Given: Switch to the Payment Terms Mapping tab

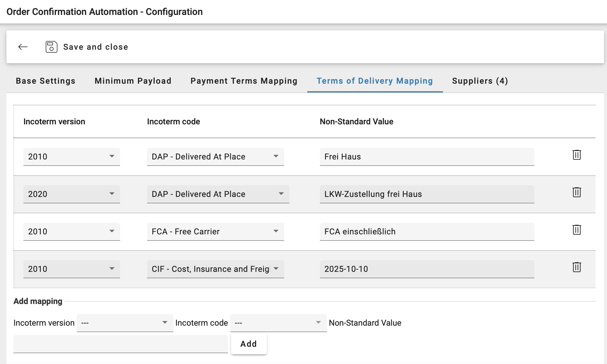Looking at the screenshot, I should coord(244,81).
